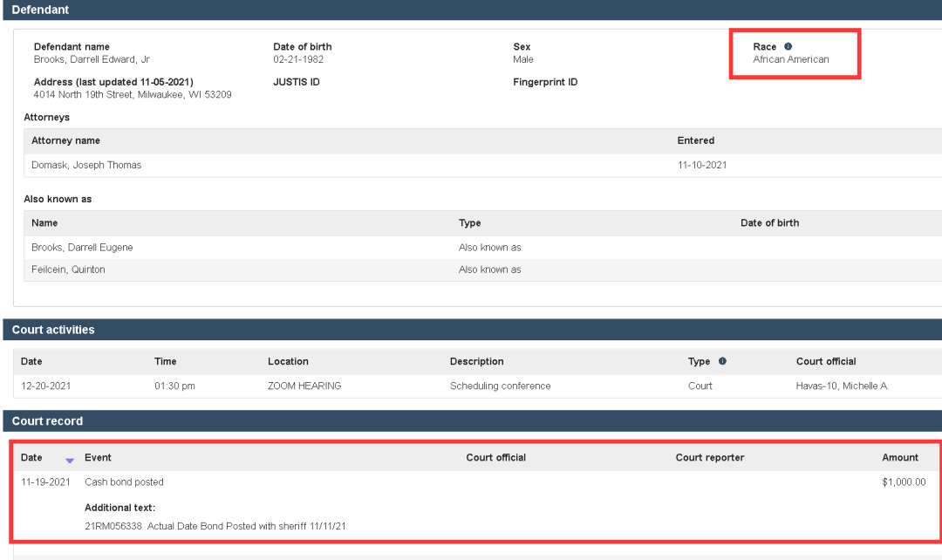Click the Court official header in Court activities

pyautogui.click(x=826, y=361)
